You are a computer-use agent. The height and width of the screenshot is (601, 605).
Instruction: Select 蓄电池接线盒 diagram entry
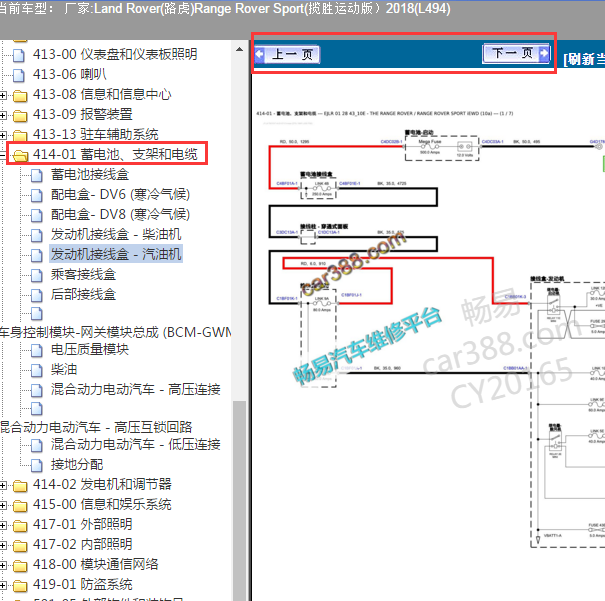click(x=90, y=175)
